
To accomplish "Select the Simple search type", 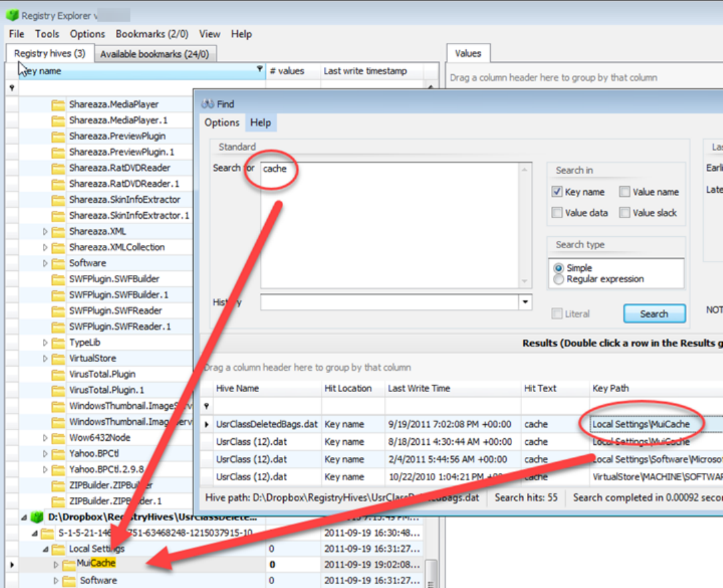I will click(558, 268).
